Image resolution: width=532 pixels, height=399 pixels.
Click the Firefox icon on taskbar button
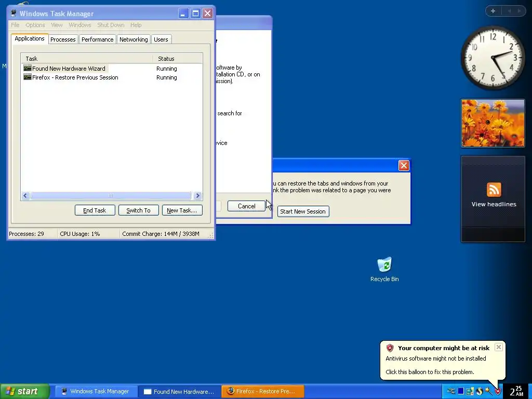pyautogui.click(x=231, y=391)
